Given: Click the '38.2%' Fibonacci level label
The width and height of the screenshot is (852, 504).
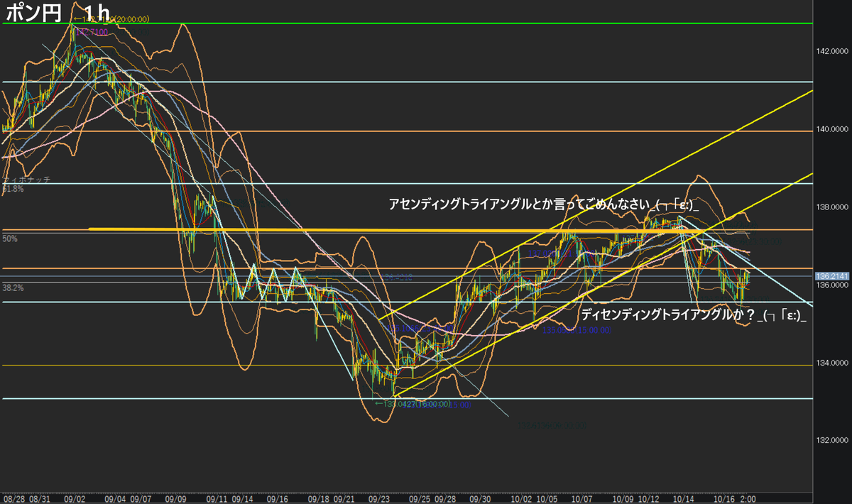Looking at the screenshot, I should [x=13, y=289].
